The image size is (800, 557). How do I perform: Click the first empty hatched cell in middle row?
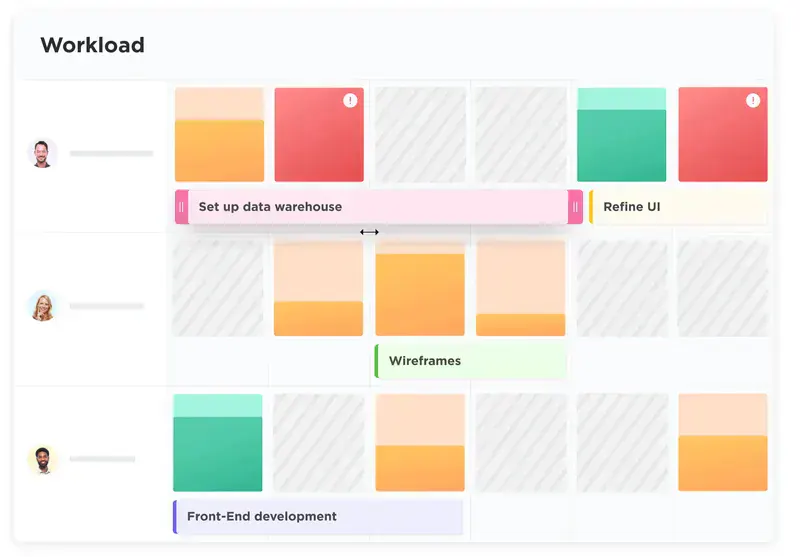pos(217,289)
